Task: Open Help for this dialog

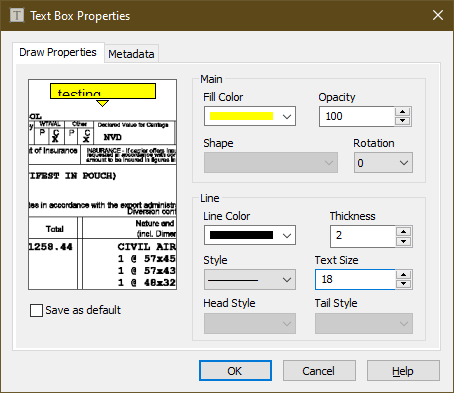Action: (403, 371)
